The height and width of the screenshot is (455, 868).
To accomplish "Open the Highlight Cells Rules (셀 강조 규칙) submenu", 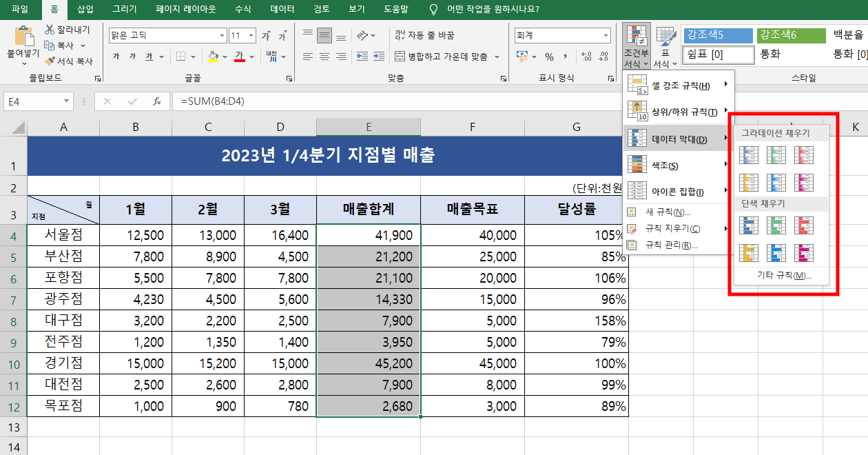I will coord(679,85).
